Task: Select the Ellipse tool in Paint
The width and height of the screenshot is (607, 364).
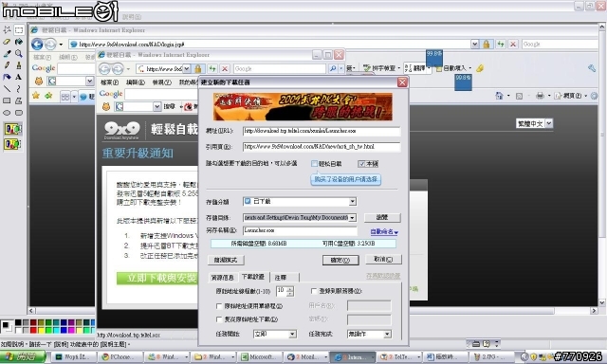Action: point(7,113)
